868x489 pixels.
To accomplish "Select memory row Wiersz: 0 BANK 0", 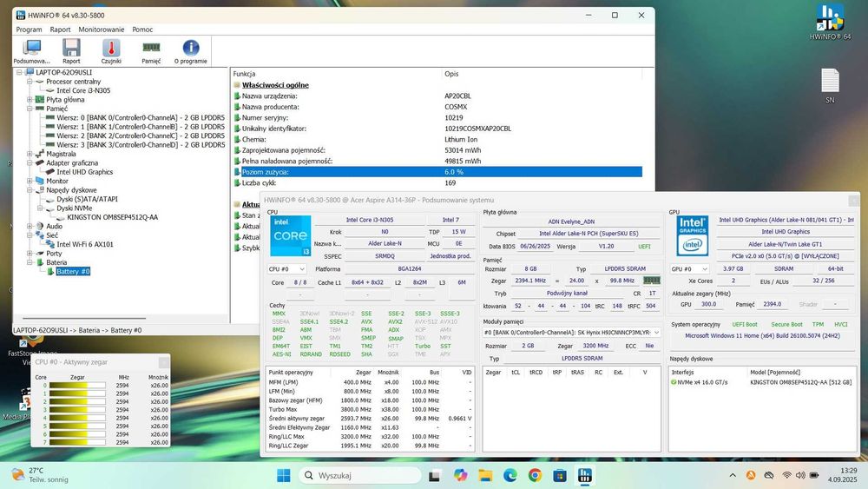I will 141,117.
